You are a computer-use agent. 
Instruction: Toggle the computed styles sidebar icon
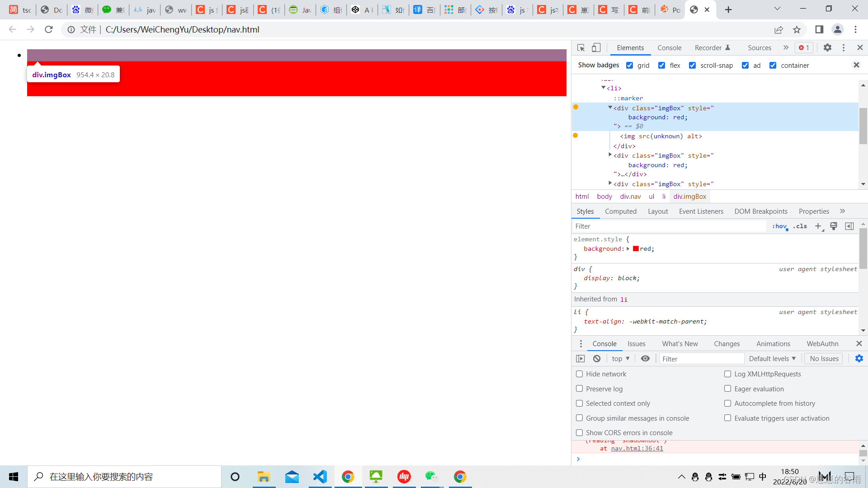(849, 226)
